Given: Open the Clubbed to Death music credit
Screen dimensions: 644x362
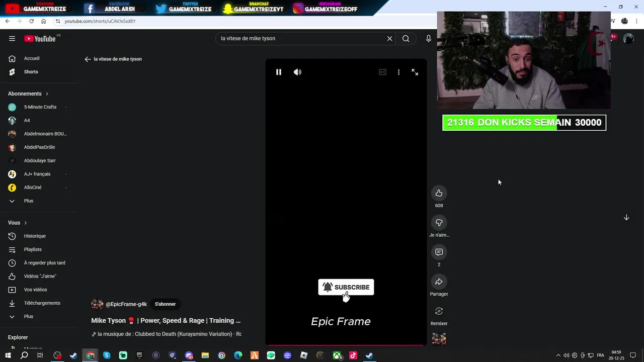Looking at the screenshot, I should [167, 334].
